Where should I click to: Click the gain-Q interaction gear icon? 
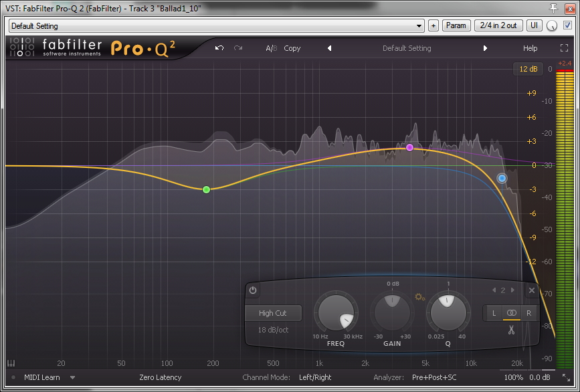point(420,297)
